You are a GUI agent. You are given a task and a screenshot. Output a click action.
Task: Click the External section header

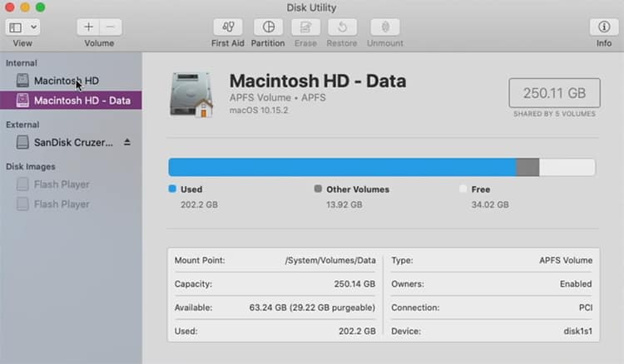tap(22, 125)
